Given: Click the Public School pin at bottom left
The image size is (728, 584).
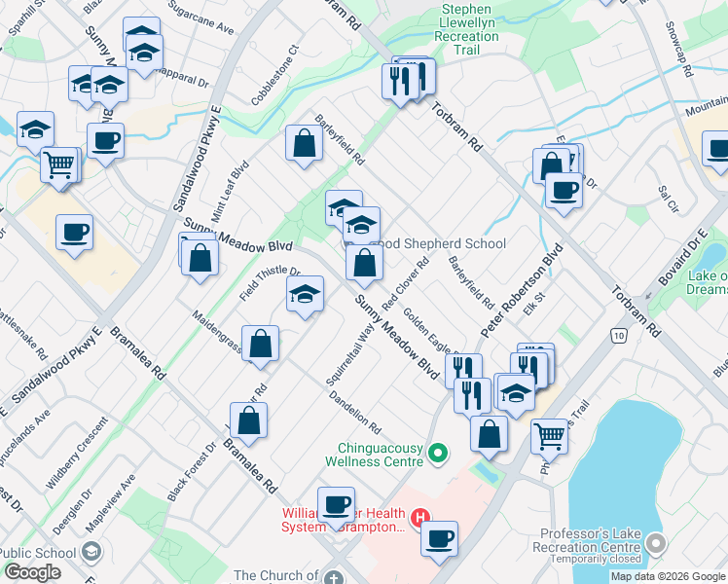Looking at the screenshot, I should [91, 552].
